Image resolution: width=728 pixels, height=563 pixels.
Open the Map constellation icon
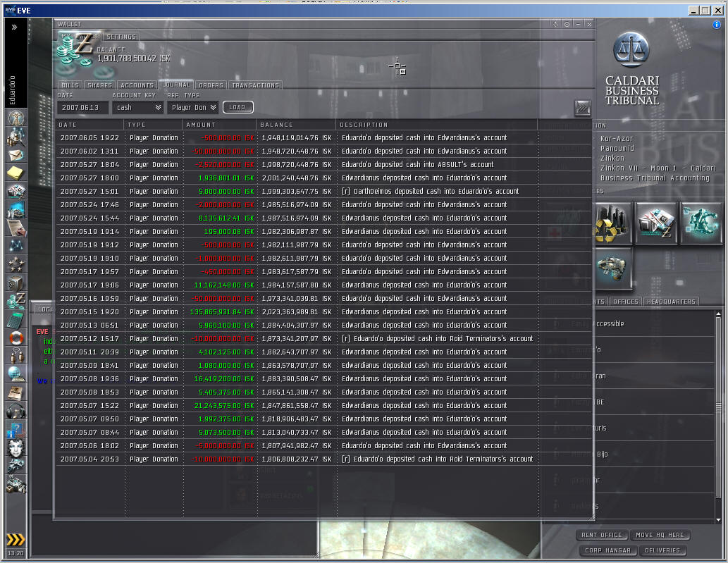point(16,246)
